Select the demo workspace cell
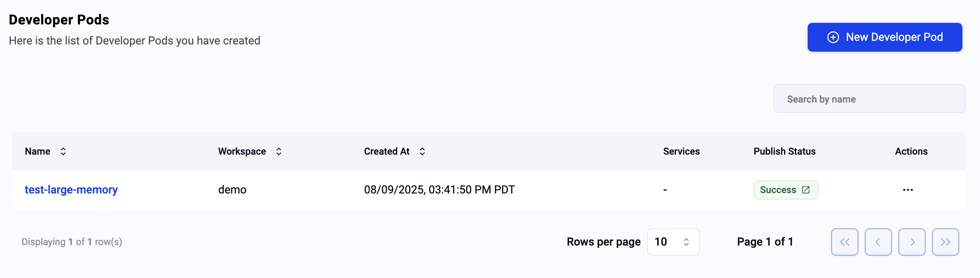The height and width of the screenshot is (278, 980). point(232,189)
